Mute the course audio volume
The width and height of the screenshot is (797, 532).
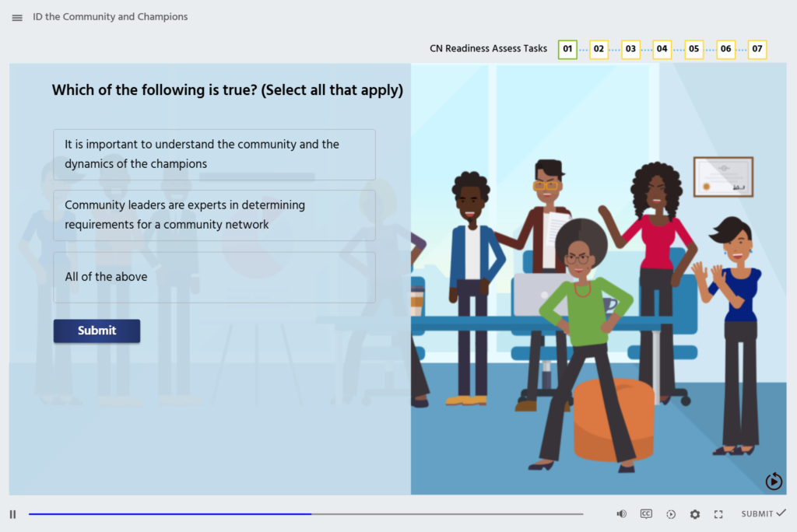[x=621, y=513]
